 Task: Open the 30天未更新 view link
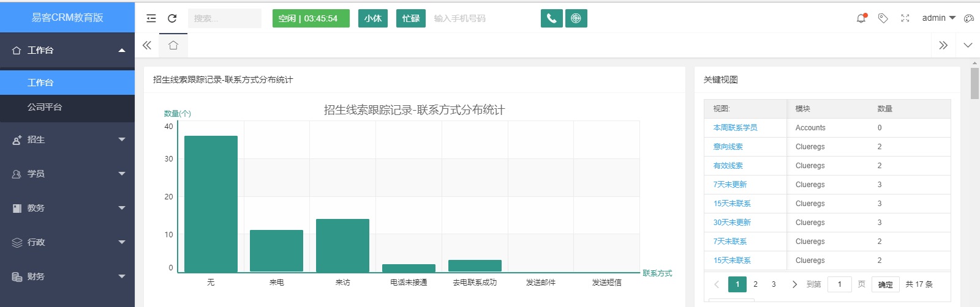pos(732,223)
